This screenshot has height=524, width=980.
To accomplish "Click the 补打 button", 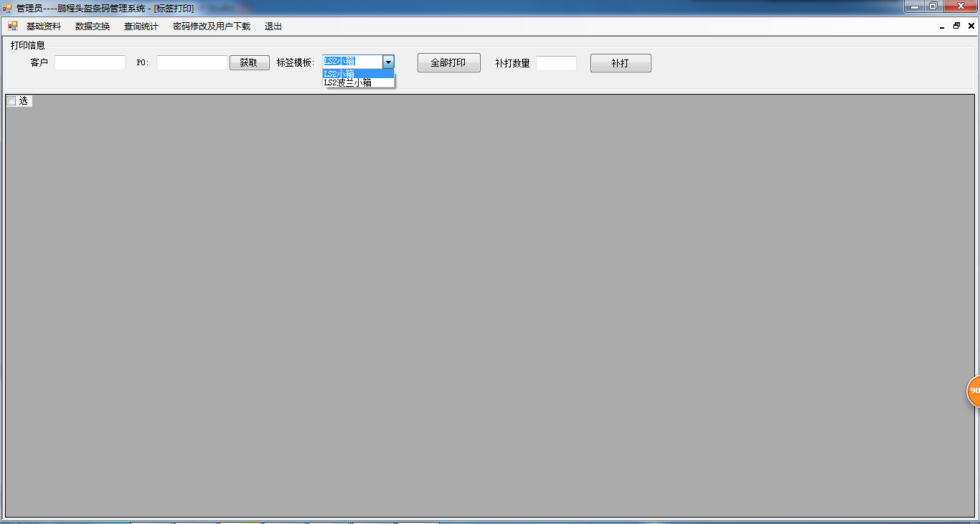I will tap(621, 63).
